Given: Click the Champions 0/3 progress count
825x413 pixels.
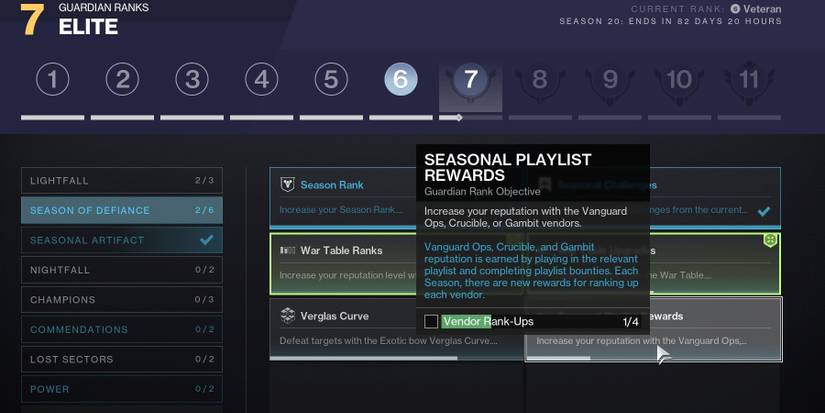Looking at the screenshot, I should pos(204,299).
